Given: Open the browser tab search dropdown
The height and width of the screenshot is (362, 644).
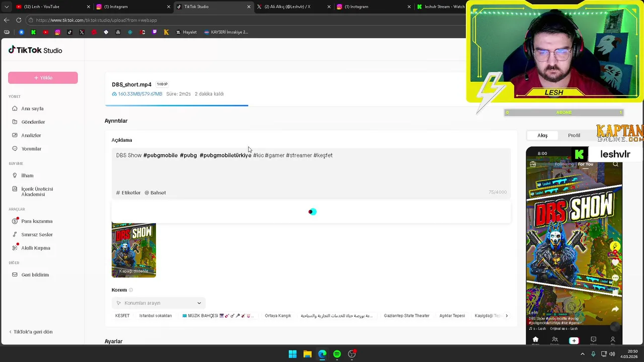Looking at the screenshot, I should (7, 7).
